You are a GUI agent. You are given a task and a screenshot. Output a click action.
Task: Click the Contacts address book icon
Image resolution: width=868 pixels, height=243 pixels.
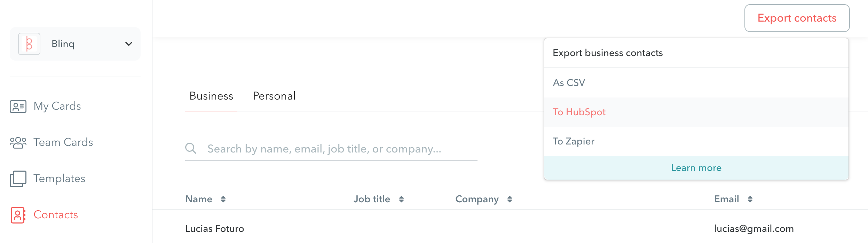point(18,215)
